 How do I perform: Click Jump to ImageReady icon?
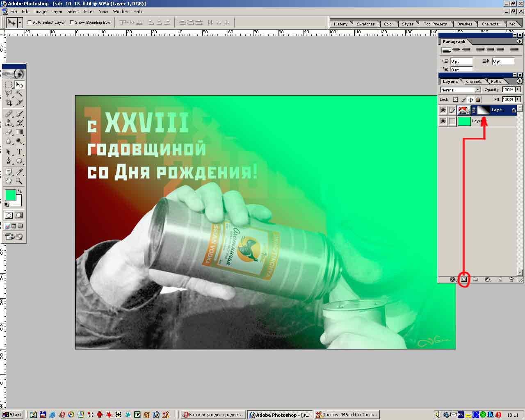click(x=14, y=237)
